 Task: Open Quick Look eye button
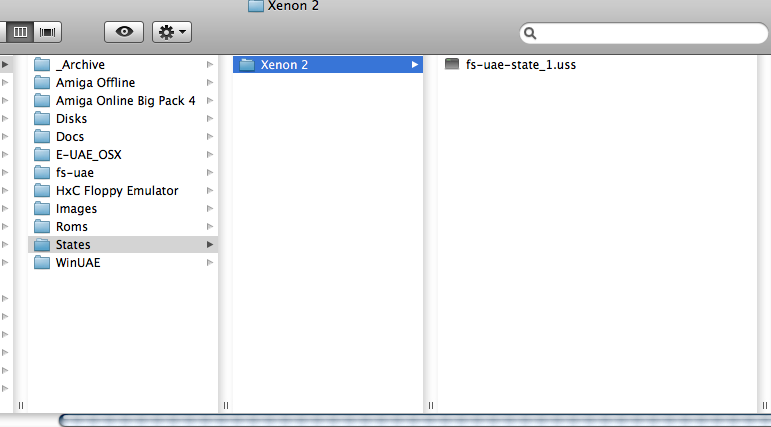[124, 32]
